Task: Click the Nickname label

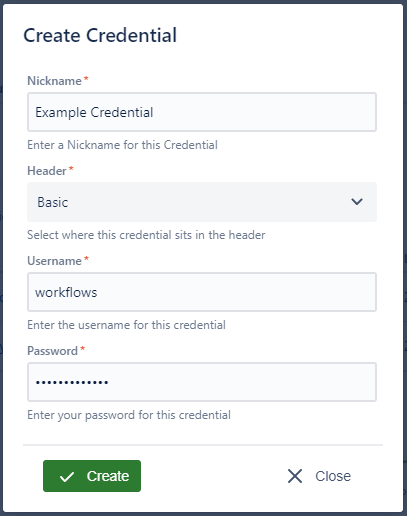Action: coord(54,81)
